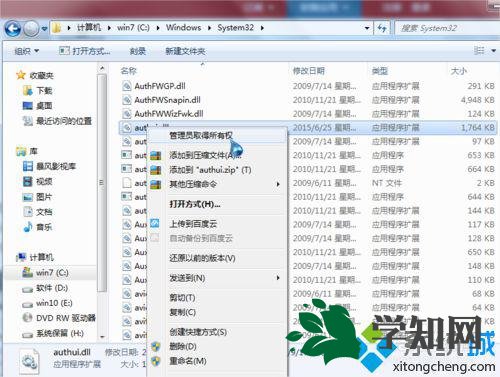Click the System32 breadcrumb segment
The height and width of the screenshot is (377, 500).
point(236,28)
